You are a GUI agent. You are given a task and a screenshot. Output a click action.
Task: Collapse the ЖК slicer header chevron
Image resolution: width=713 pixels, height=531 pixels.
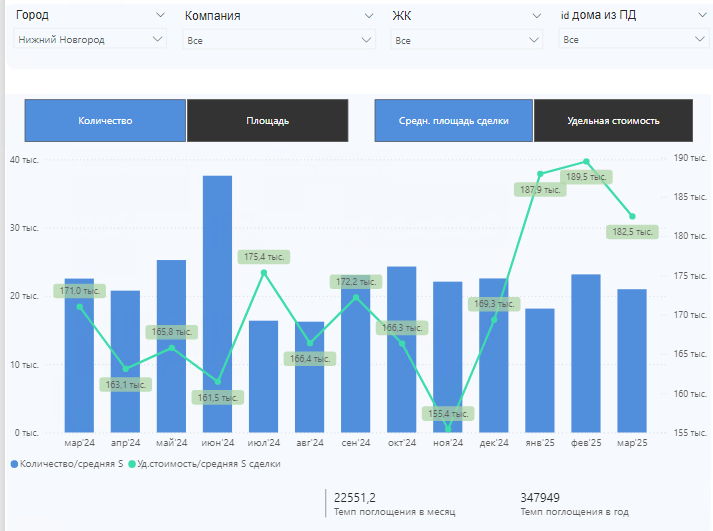coord(537,16)
